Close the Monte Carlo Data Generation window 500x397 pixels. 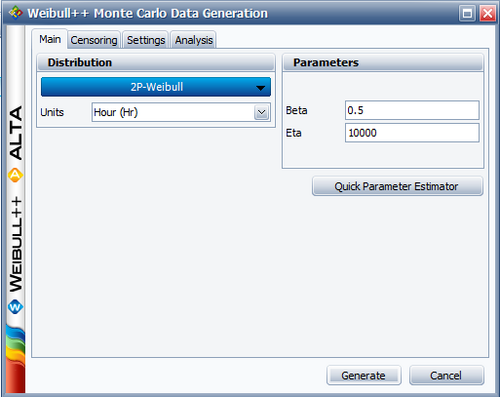tap(487, 14)
